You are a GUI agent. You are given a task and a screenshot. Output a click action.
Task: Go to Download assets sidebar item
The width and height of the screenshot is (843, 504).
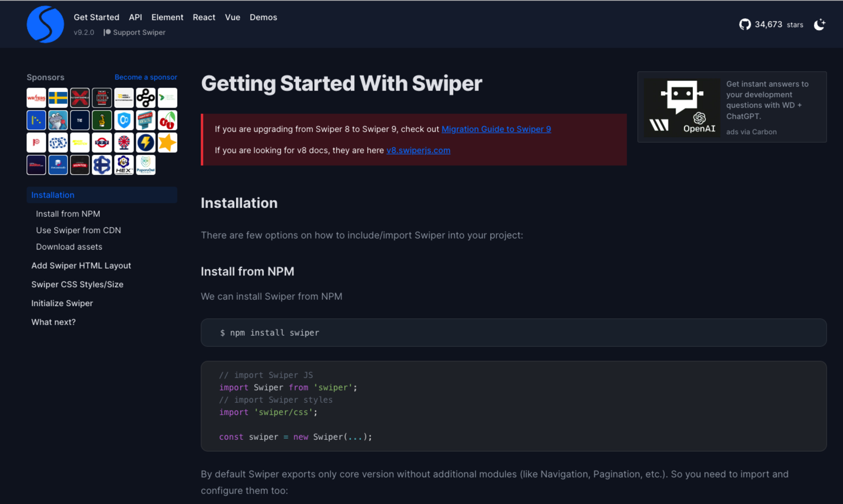pyautogui.click(x=69, y=247)
